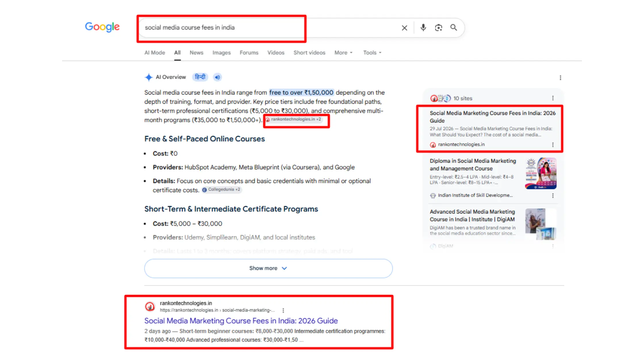Click rankontechnologies.in favicon in the source card

[433, 145]
